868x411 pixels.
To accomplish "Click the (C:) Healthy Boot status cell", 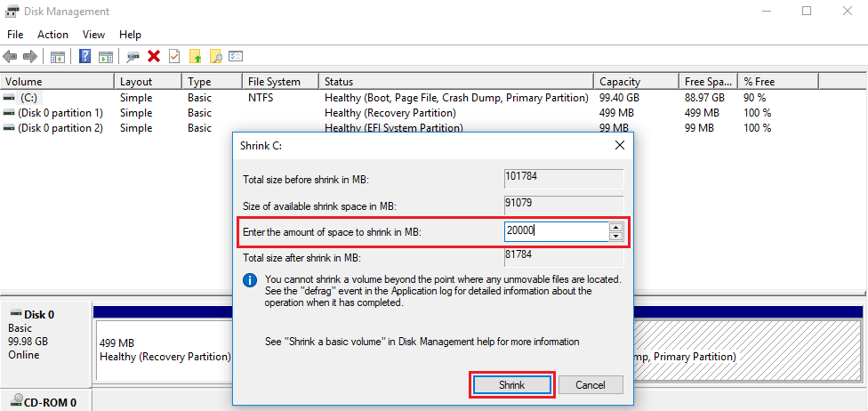I will tap(456, 98).
